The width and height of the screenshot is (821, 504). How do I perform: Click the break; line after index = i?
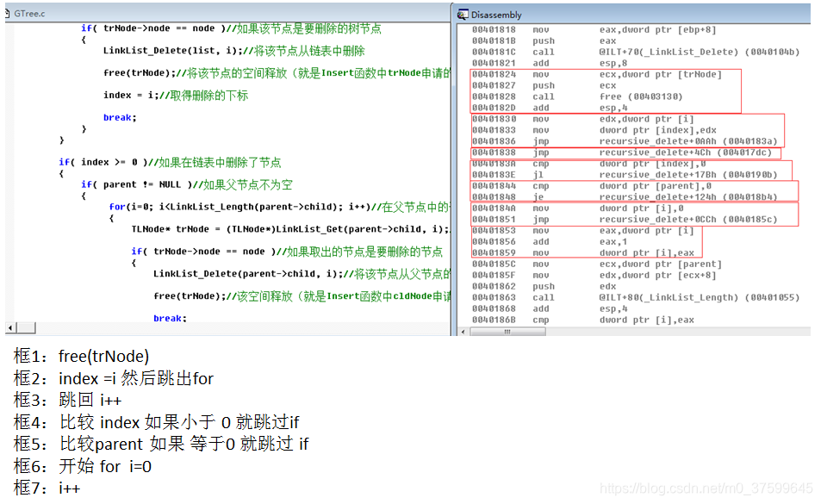click(x=120, y=118)
